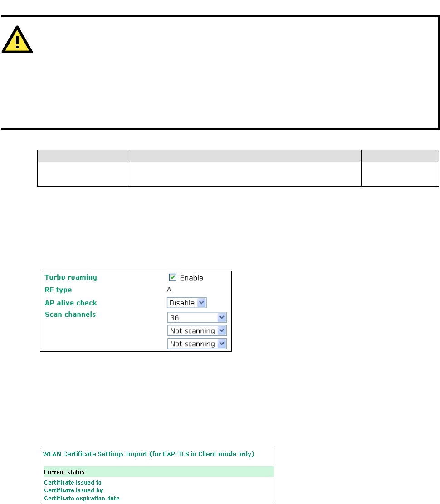
Task: Click the WLAN Certificate Settings Import heading
Action: pyautogui.click(x=149, y=454)
